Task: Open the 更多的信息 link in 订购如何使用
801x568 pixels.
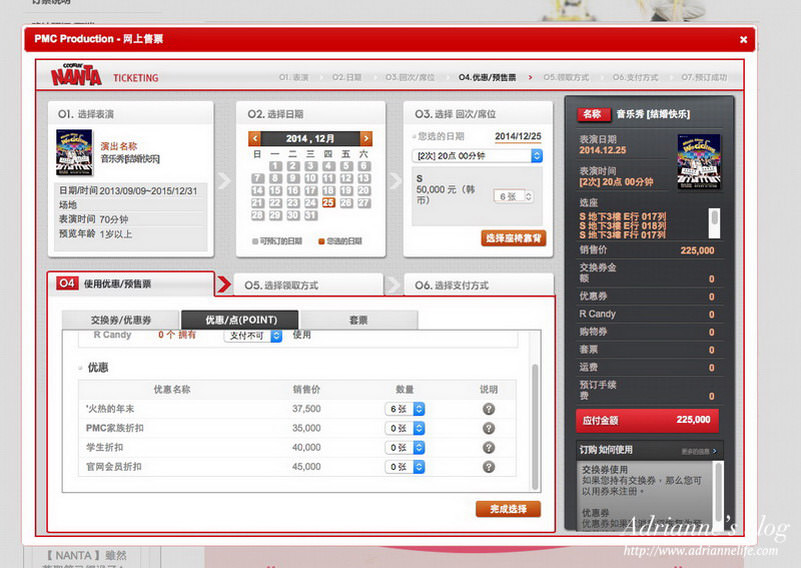Action: (699, 451)
